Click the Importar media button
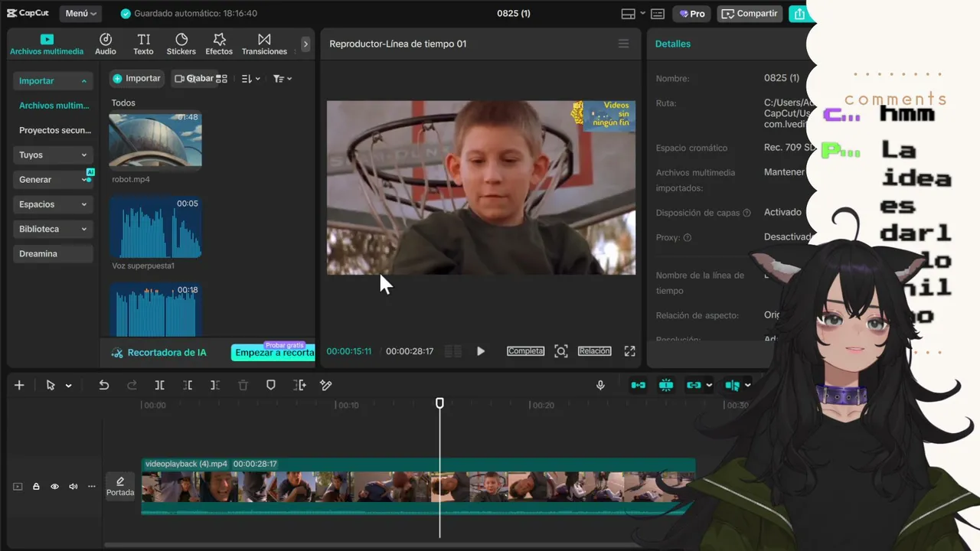The width and height of the screenshot is (980, 551). pyautogui.click(x=136, y=79)
